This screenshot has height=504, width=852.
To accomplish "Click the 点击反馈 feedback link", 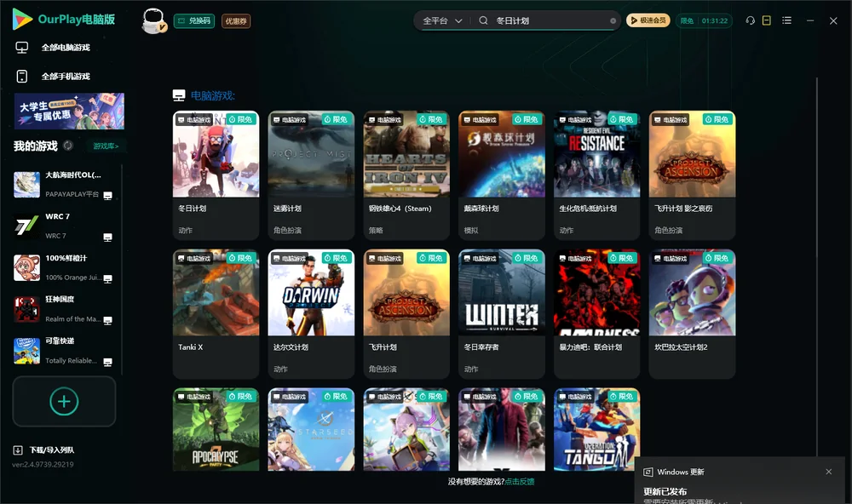I will [520, 482].
